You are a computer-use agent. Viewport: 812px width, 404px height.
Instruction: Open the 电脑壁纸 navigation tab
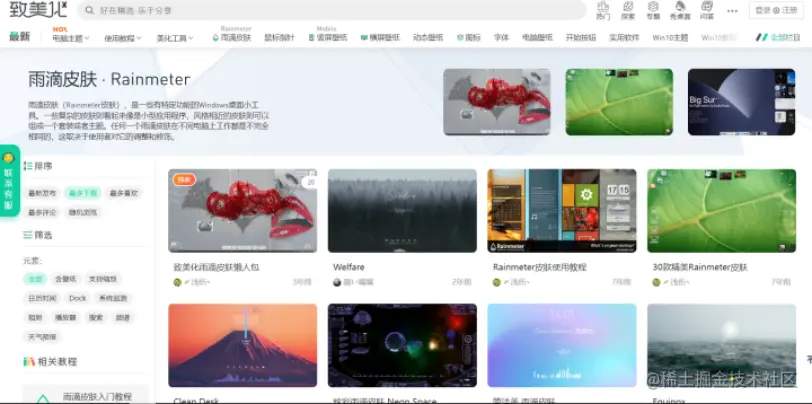tap(537, 37)
